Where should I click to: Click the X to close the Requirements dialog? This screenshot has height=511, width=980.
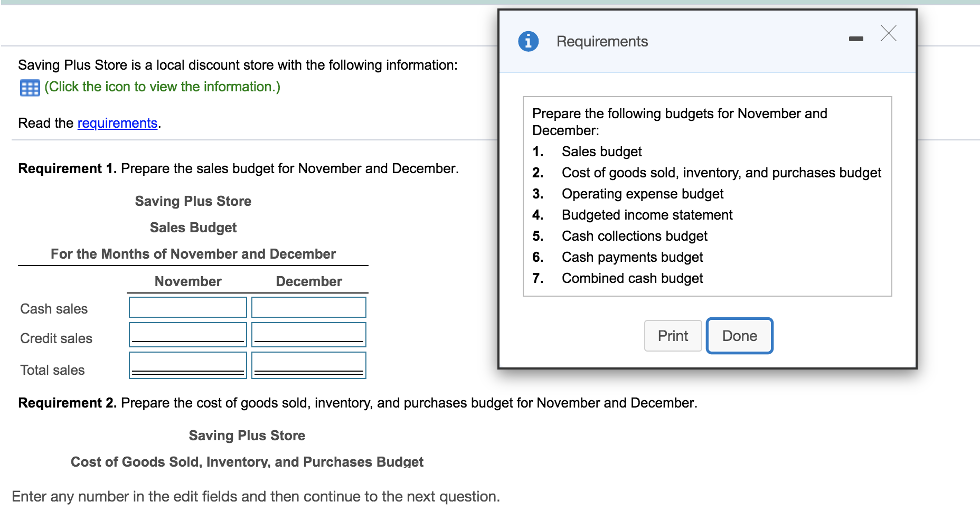[889, 34]
